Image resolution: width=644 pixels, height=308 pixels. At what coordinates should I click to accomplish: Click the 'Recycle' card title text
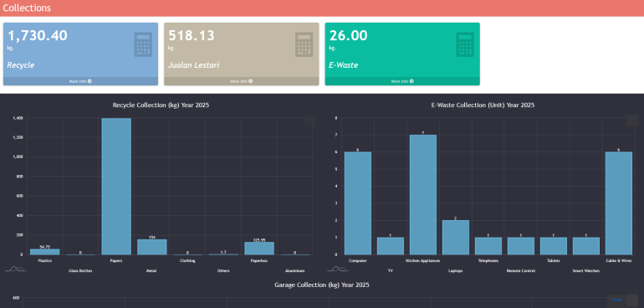[x=21, y=65]
